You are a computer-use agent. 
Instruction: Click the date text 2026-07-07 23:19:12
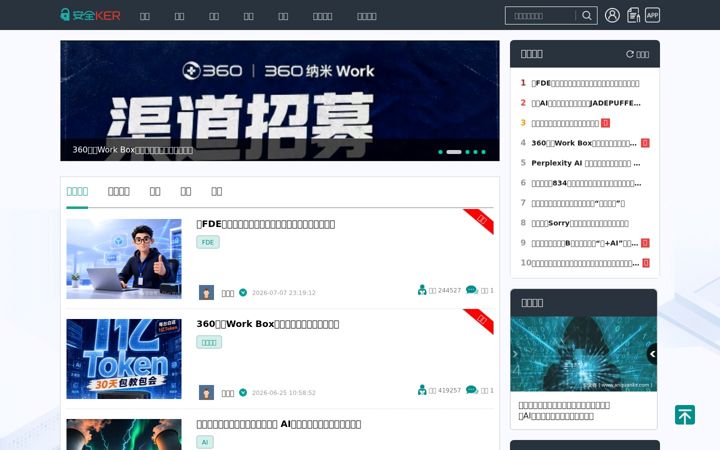point(284,292)
